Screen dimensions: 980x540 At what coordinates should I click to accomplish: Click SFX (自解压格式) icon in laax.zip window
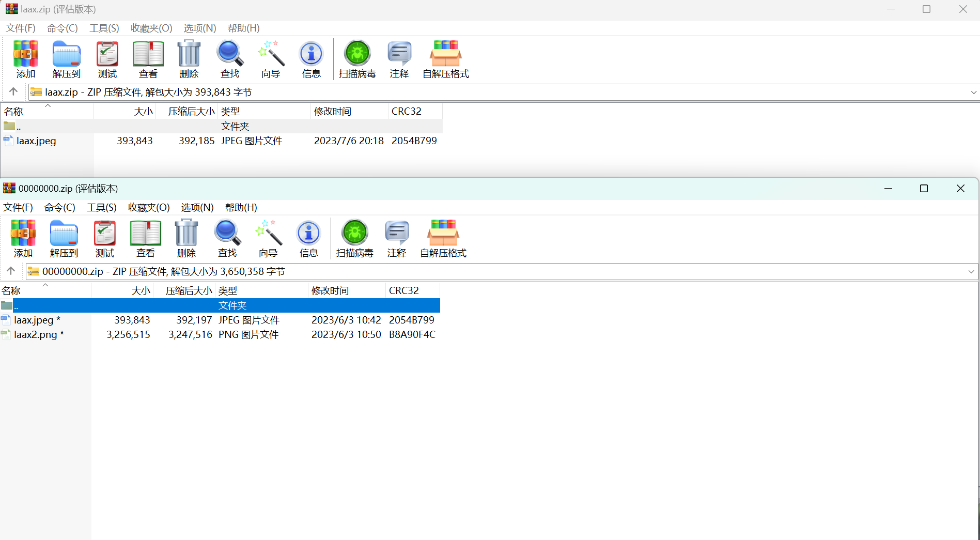coord(446,59)
